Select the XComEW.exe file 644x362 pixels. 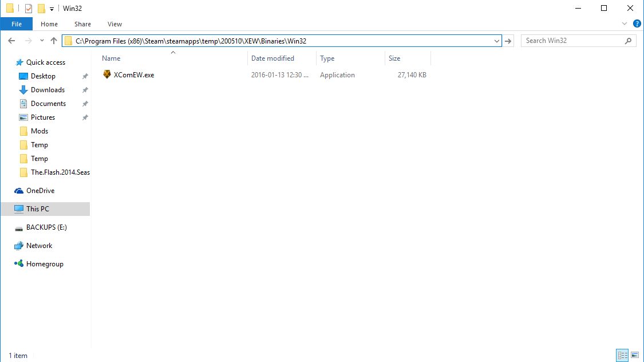[x=133, y=75]
